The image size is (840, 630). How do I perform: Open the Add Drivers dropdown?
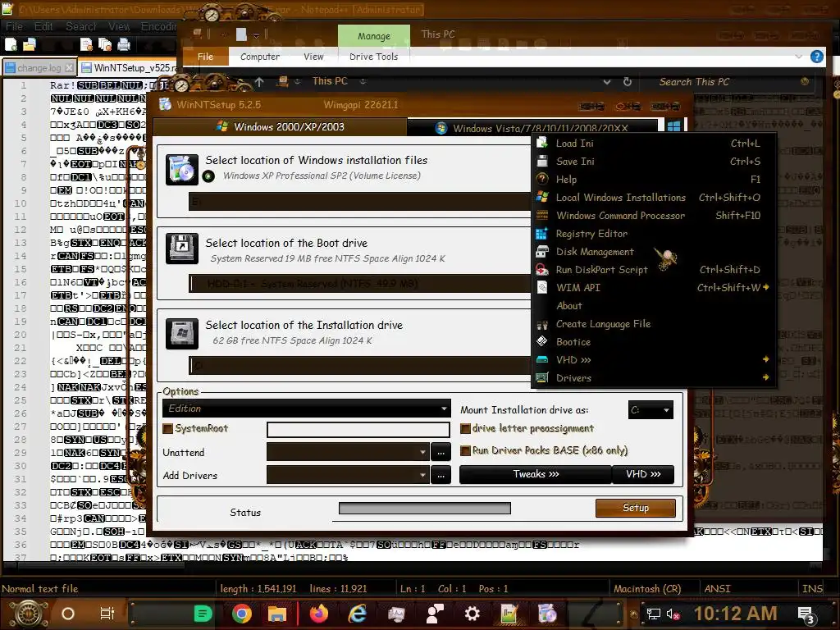(x=348, y=475)
